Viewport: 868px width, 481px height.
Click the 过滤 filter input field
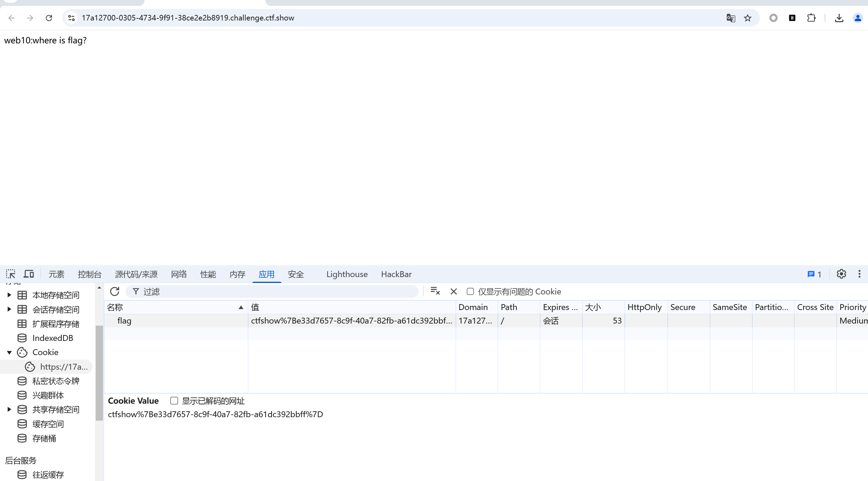[277, 292]
